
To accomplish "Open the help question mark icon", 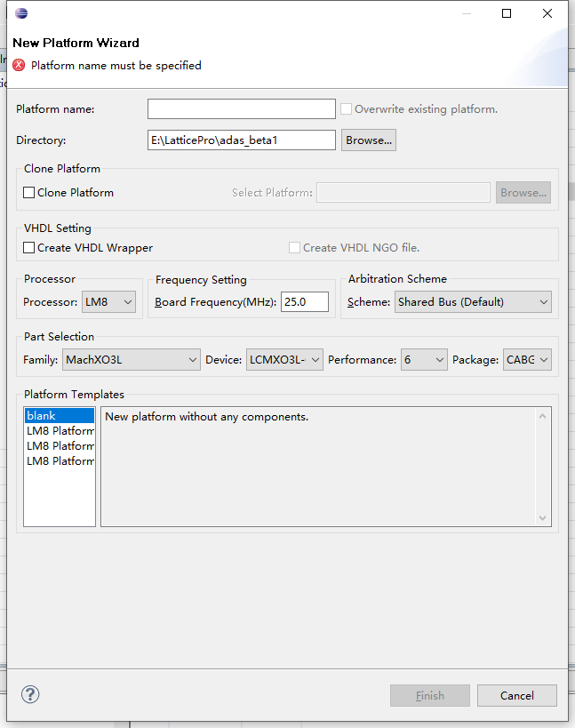I will [30, 694].
